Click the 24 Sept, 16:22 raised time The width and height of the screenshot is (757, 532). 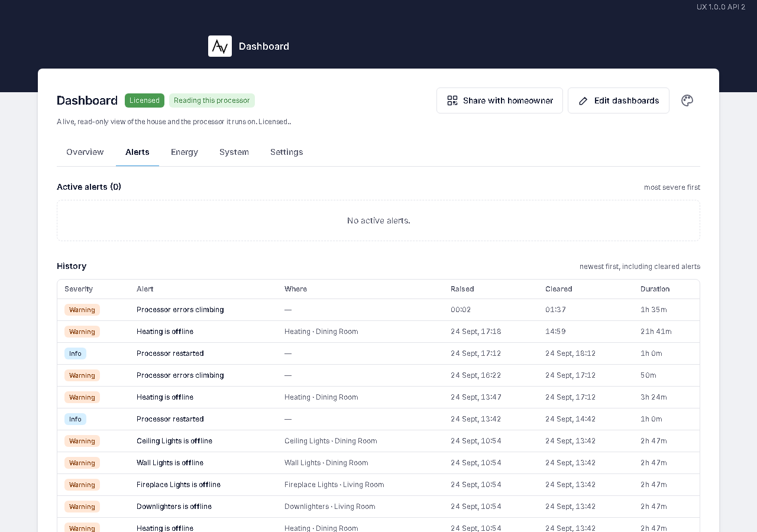[476, 375]
